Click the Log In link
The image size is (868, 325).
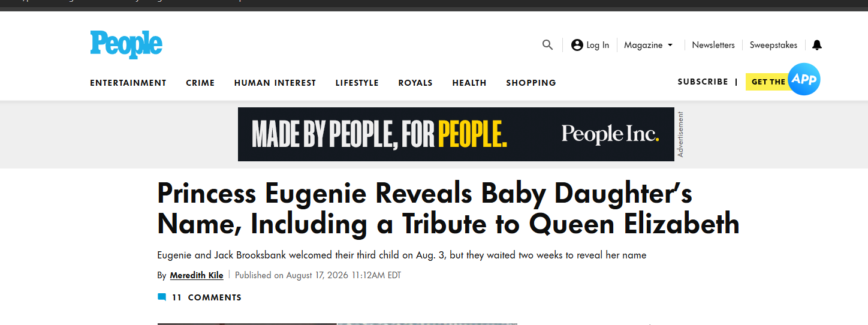pyautogui.click(x=598, y=45)
